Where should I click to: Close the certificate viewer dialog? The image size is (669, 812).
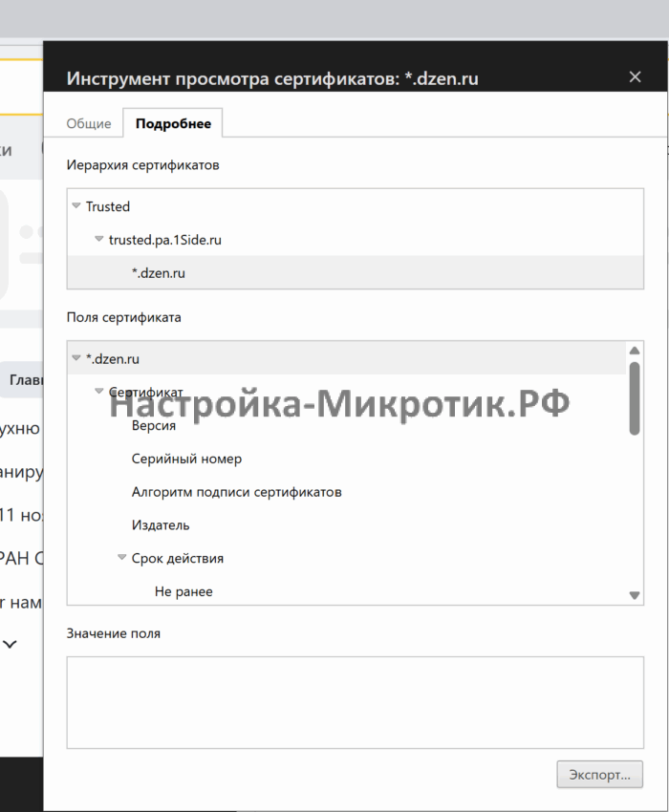point(635,77)
